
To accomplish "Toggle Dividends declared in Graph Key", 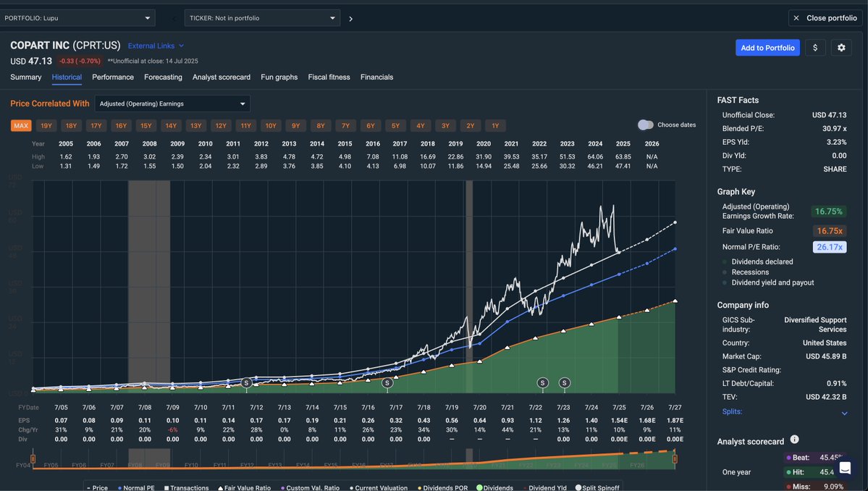I will coord(757,261).
